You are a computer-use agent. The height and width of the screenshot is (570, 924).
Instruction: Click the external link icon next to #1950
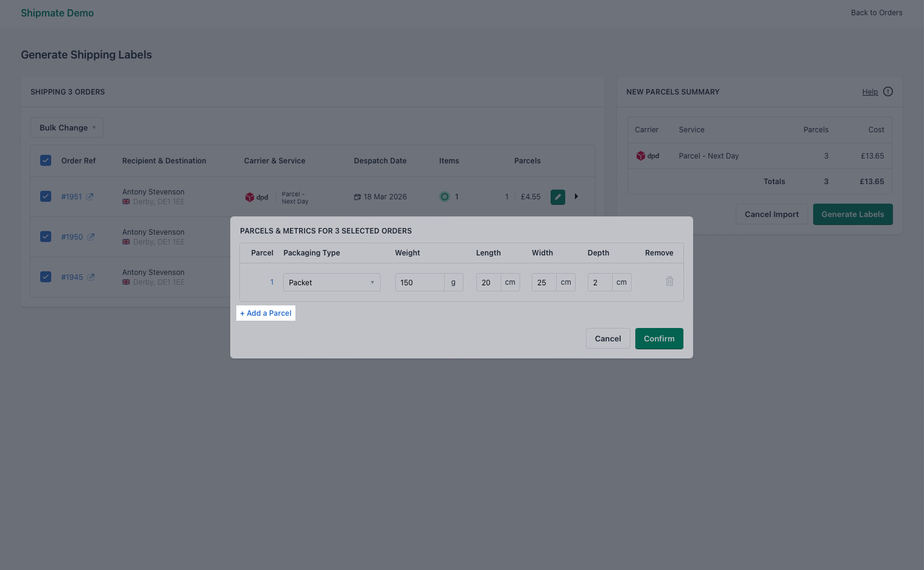point(91,237)
